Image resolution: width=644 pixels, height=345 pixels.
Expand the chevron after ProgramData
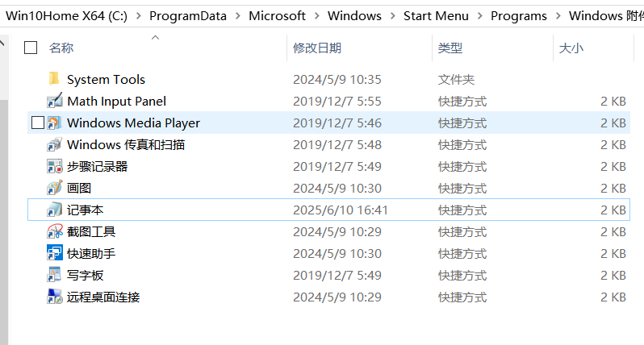238,16
